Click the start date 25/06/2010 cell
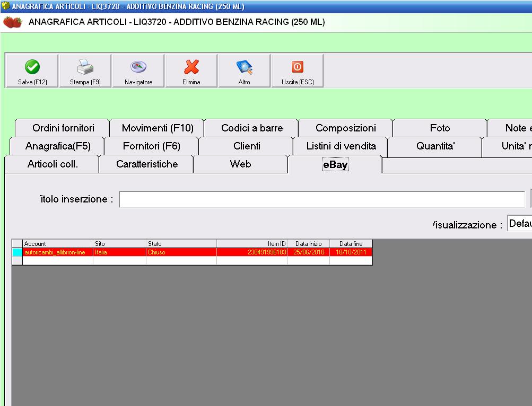This screenshot has height=406, width=532. 308,252
